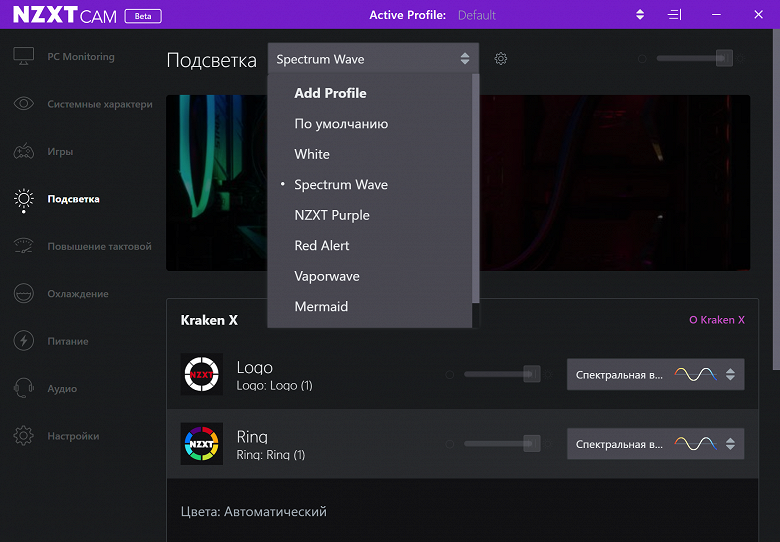
Task: Open the Питание lightning bolt icon
Action: point(24,341)
